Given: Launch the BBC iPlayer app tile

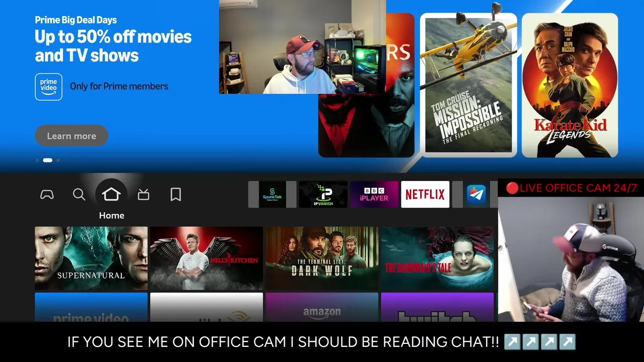Looking at the screenshot, I should point(374,195).
